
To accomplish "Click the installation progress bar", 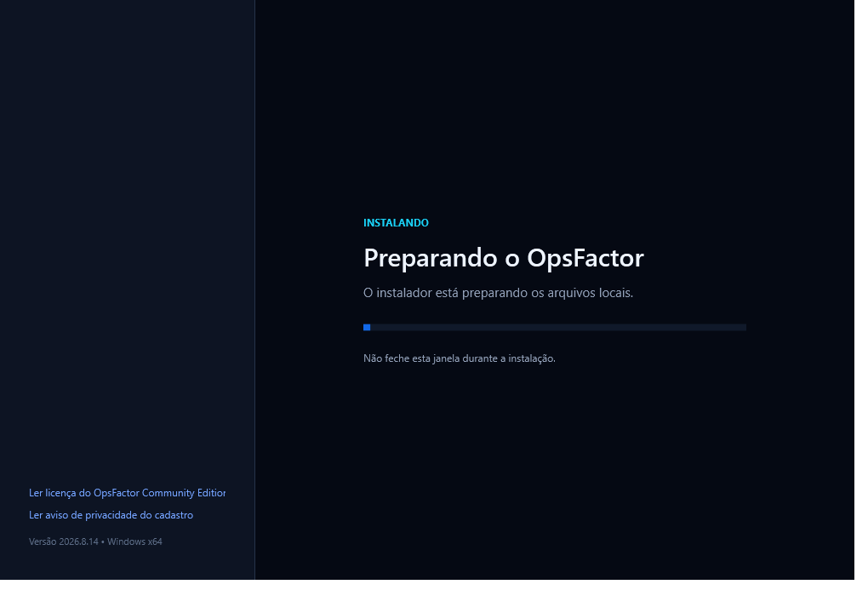I will pos(554,327).
